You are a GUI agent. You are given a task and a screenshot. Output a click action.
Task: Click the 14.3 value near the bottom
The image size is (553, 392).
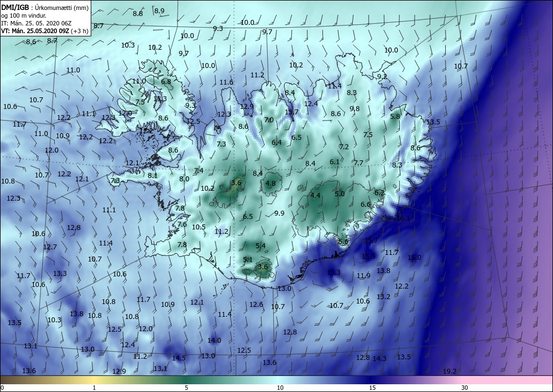click(379, 358)
